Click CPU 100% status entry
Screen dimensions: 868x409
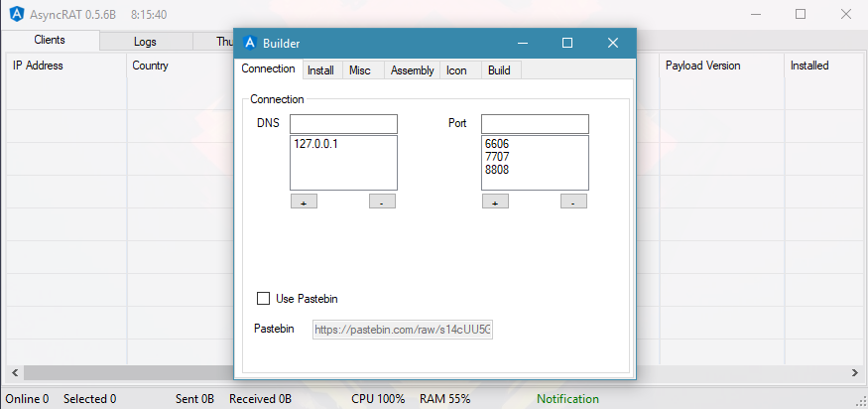click(x=378, y=399)
